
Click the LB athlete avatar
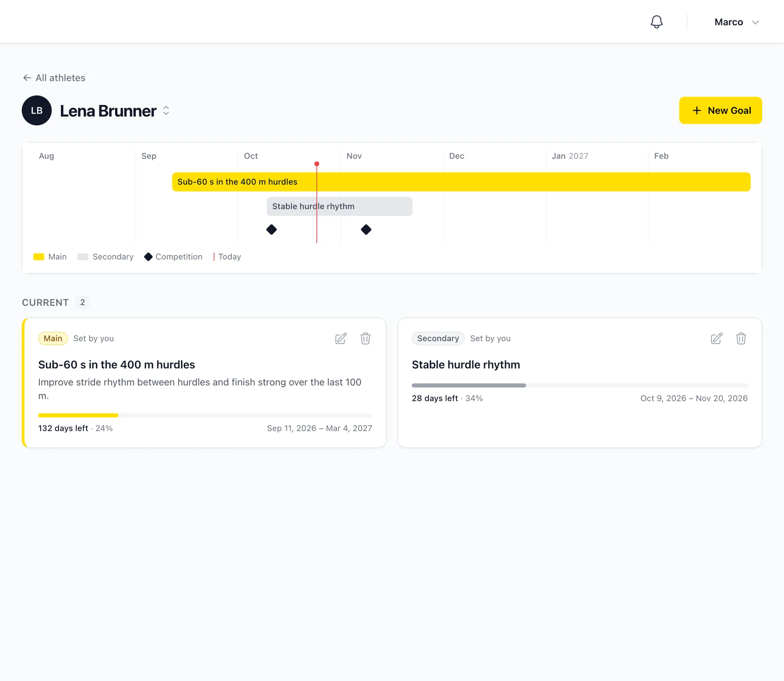click(x=37, y=111)
